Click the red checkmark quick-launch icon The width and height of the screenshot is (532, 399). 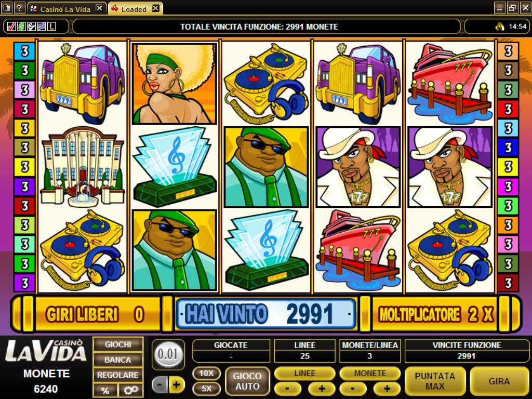click(11, 26)
